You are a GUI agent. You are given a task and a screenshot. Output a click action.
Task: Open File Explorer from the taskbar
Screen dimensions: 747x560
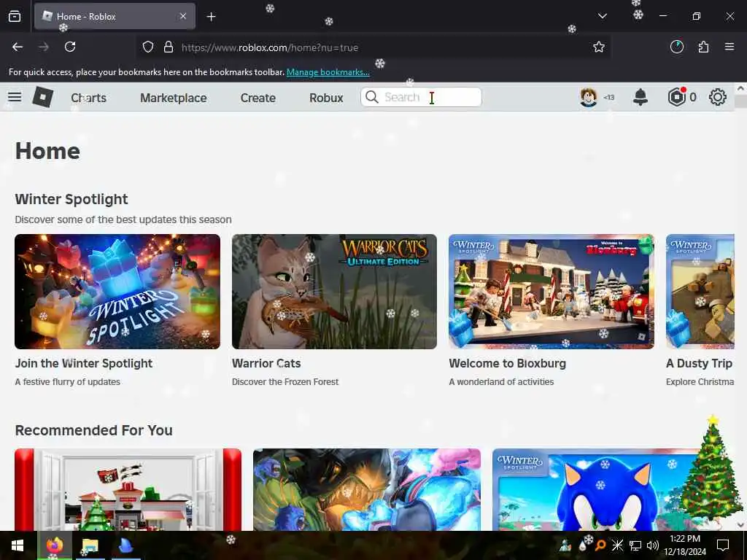click(x=90, y=545)
